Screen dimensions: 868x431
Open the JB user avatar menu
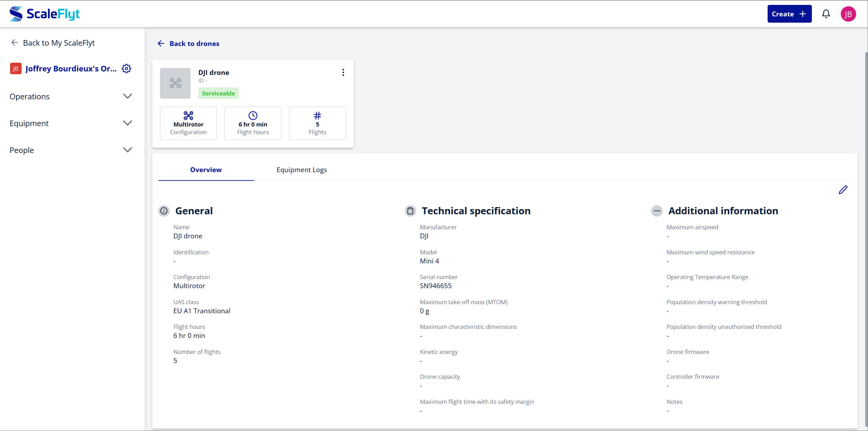point(848,14)
